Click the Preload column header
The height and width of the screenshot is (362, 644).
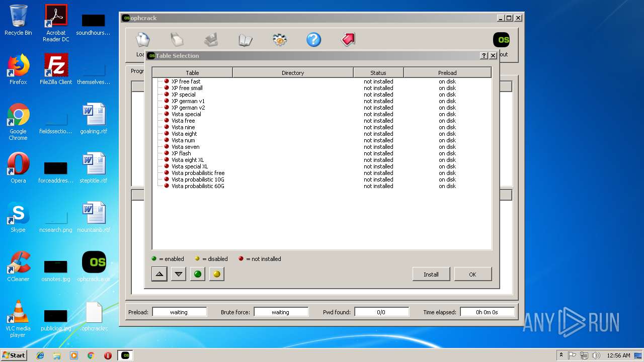pyautogui.click(x=447, y=73)
